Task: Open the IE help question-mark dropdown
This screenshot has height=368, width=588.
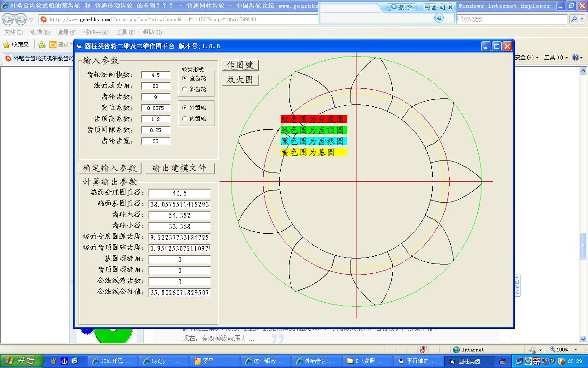Action: tap(577, 57)
